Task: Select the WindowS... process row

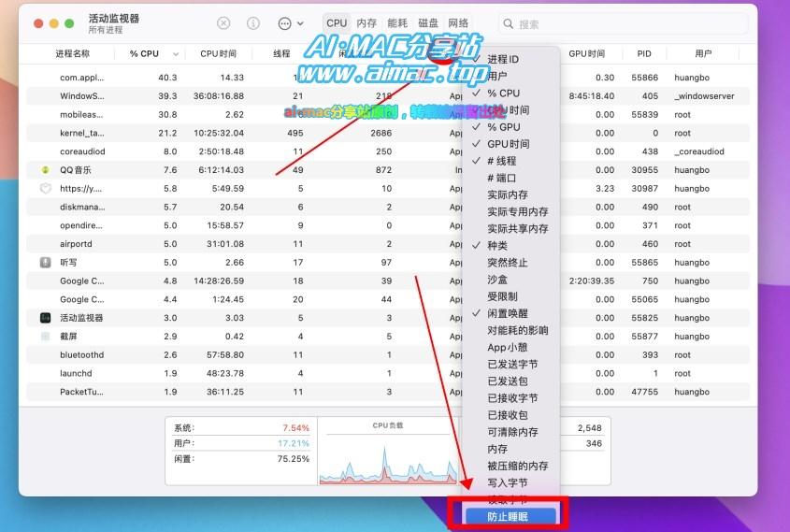Action: coord(388,96)
